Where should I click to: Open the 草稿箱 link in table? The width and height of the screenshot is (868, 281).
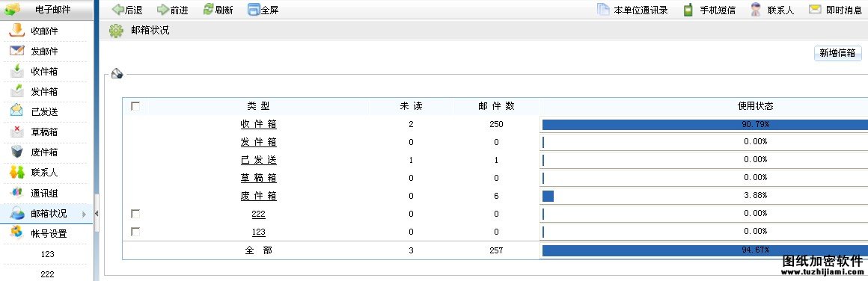point(258,178)
